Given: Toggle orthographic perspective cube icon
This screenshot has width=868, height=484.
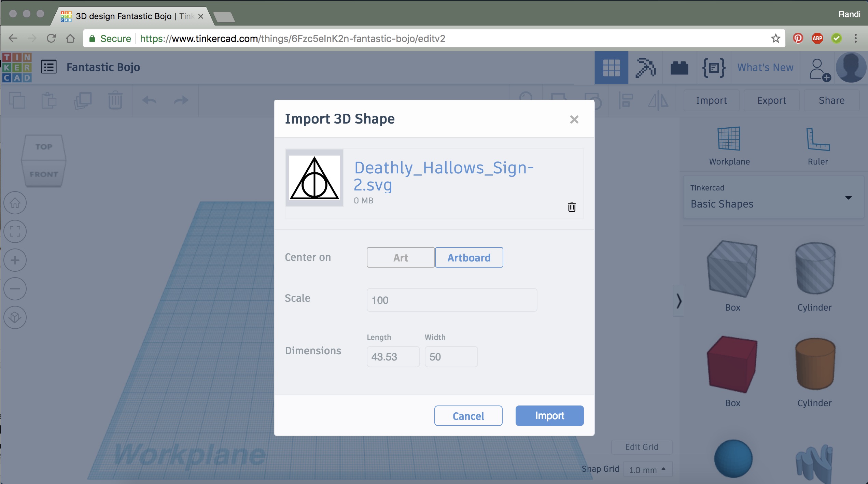Looking at the screenshot, I should [15, 317].
